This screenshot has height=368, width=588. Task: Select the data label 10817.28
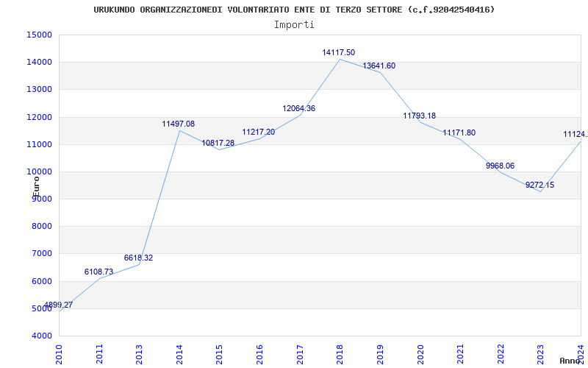click(x=218, y=143)
